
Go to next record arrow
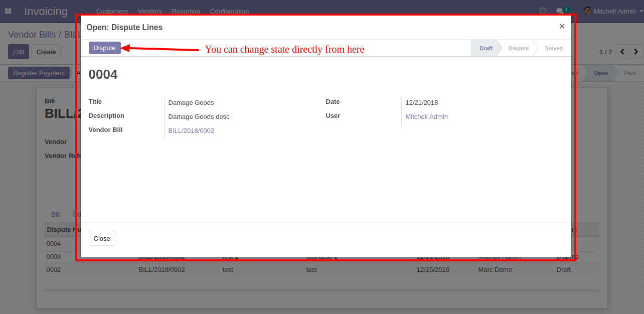point(636,52)
